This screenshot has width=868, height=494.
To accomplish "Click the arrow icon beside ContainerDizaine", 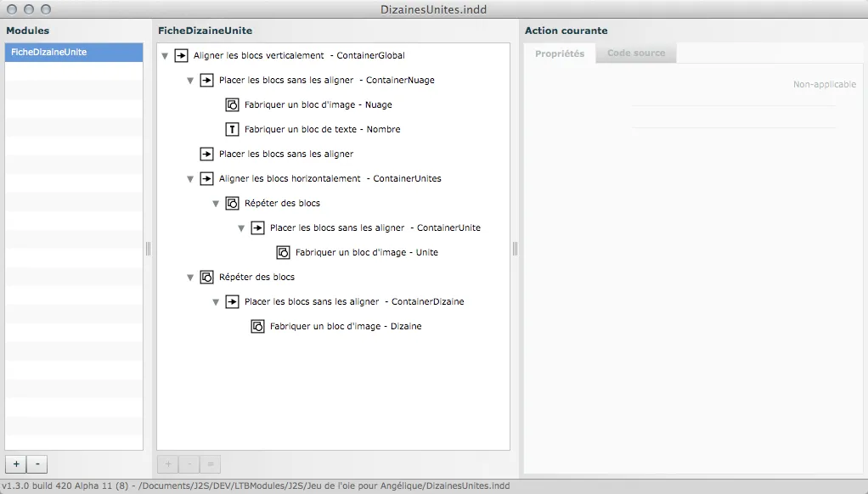I will point(232,302).
